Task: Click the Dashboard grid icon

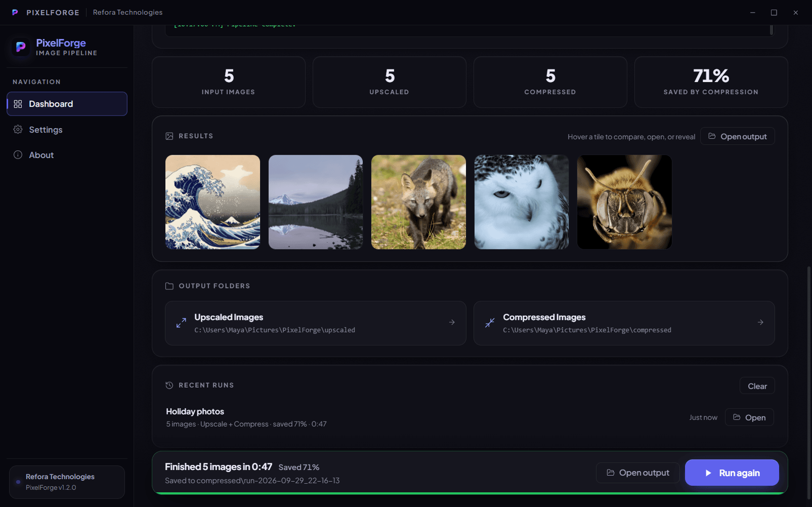Action: [x=18, y=104]
